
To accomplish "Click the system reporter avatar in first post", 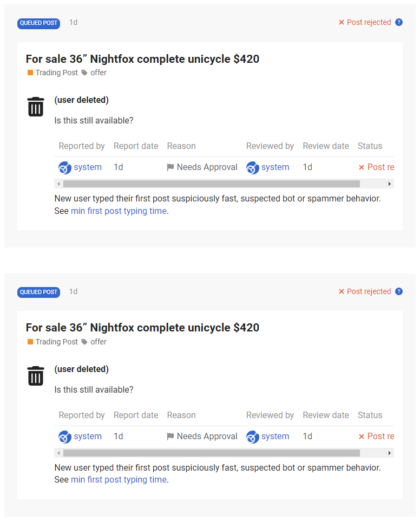I will click(65, 168).
